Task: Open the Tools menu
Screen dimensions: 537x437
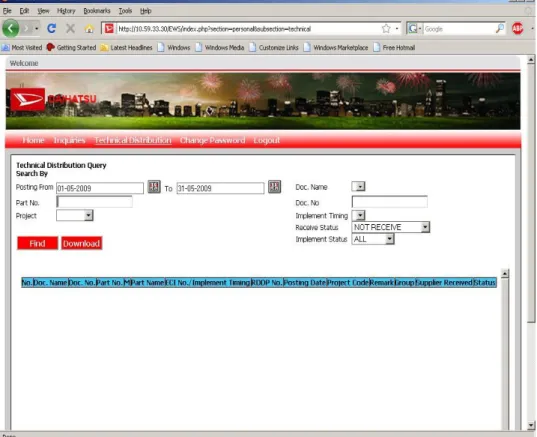Action: [x=125, y=11]
